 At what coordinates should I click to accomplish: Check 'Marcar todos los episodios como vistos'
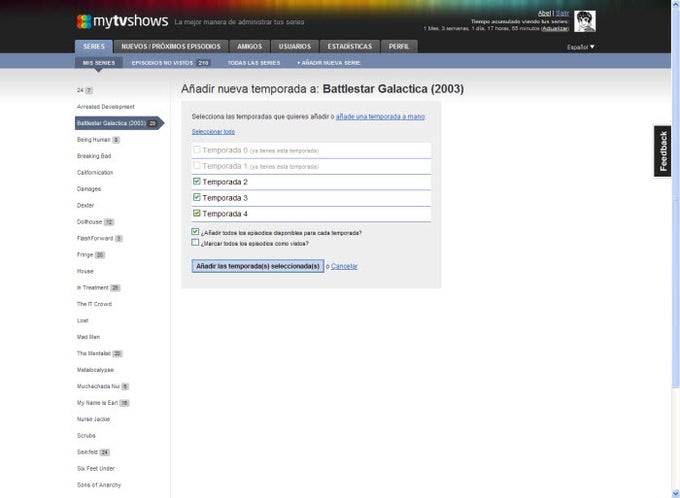pos(195,242)
